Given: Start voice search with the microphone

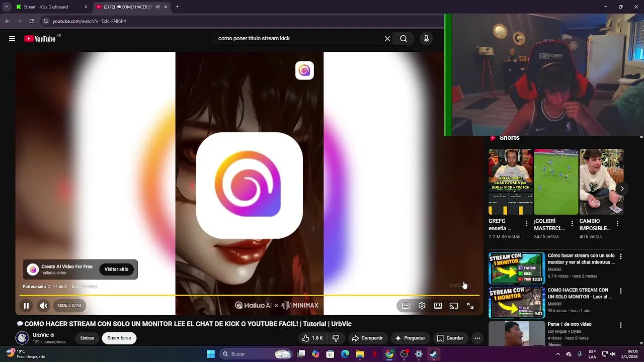Looking at the screenshot, I should pos(426,39).
